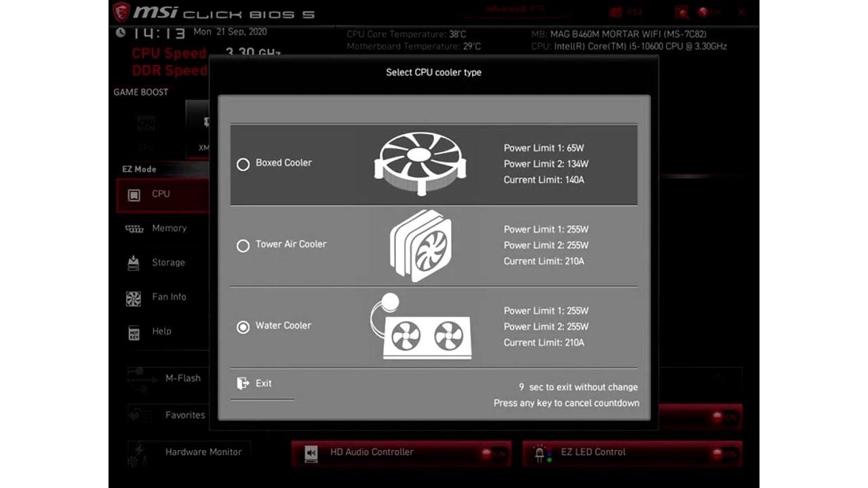Click the EZ LED Control label
Screen dimensions: 868x488
593,452
